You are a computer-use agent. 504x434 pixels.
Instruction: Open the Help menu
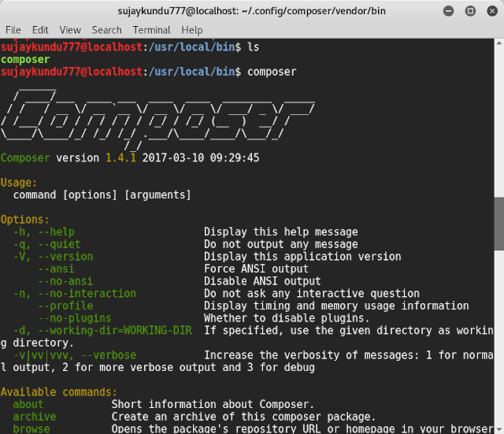(192, 30)
